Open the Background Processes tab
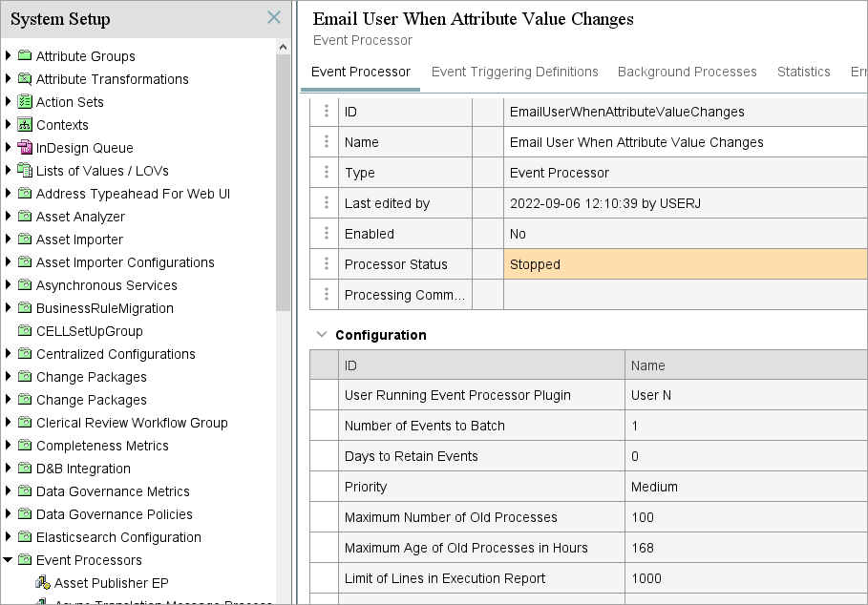Screen dimensions: 868x605 (687, 72)
